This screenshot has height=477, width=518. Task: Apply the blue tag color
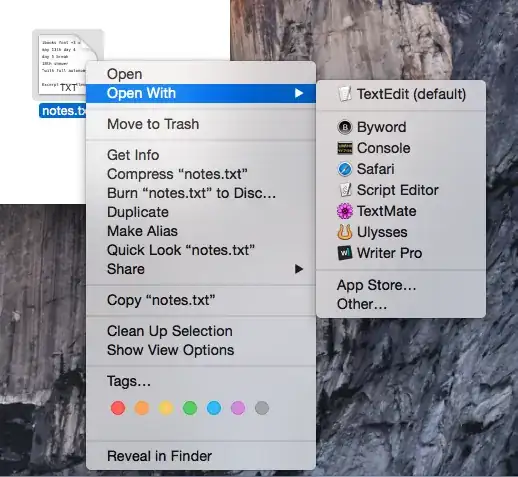click(214, 408)
